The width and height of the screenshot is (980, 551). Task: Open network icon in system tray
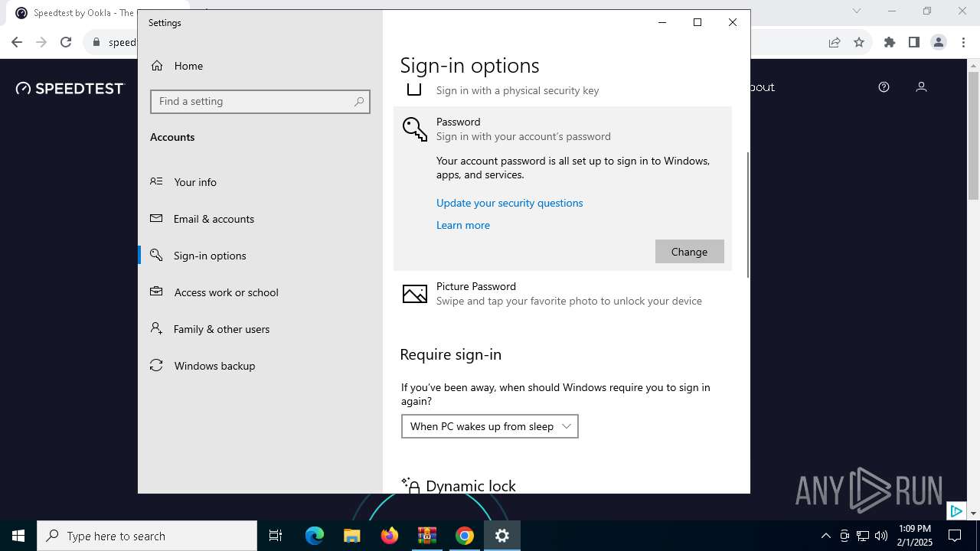(x=863, y=536)
